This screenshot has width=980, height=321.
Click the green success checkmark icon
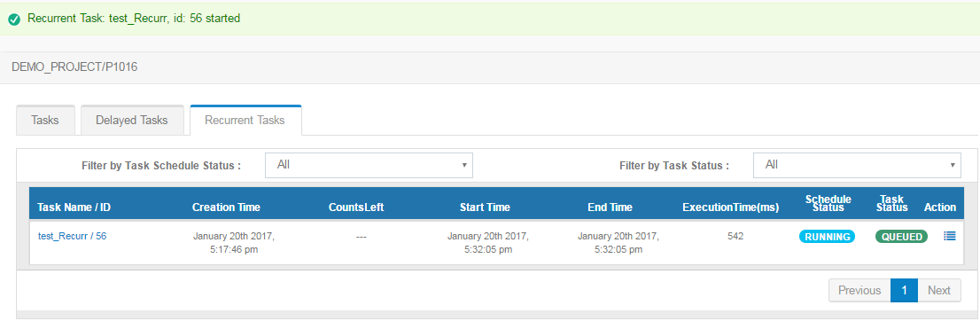(14, 20)
